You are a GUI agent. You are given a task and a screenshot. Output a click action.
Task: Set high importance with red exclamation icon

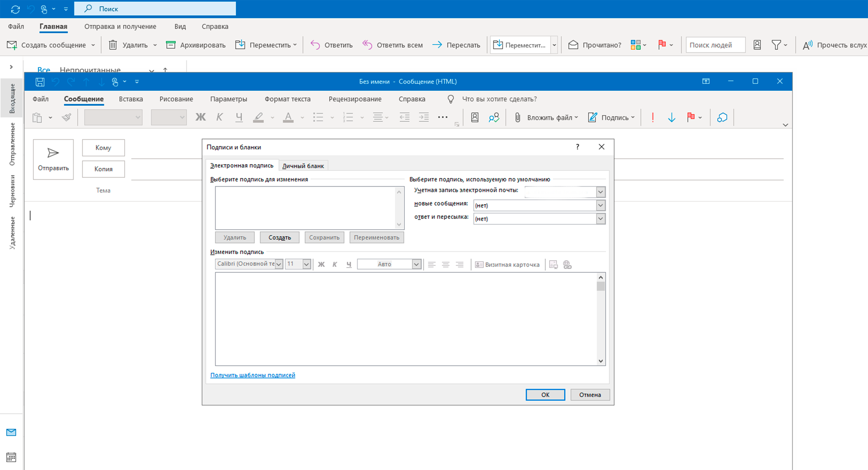click(x=653, y=117)
